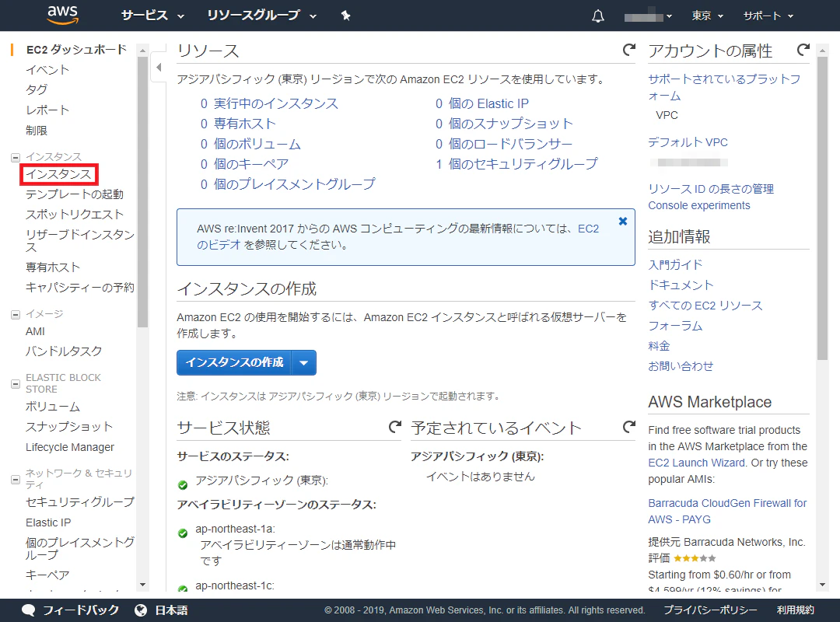Open テンプレートの起動 in sidebar
840x622 pixels.
coord(75,194)
